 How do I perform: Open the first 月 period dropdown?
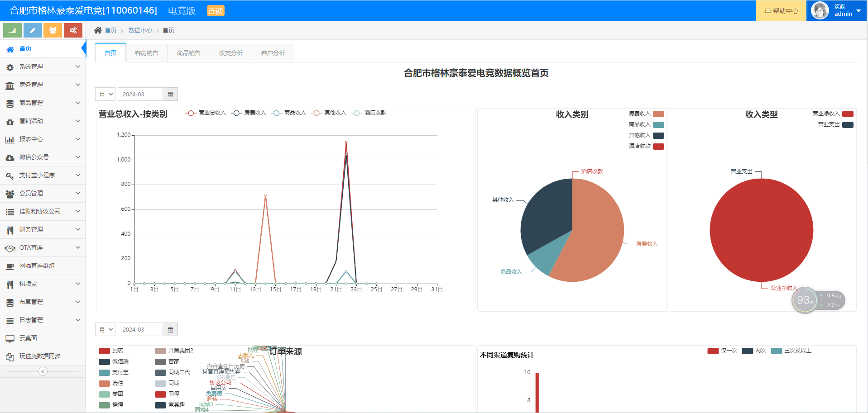pos(106,94)
